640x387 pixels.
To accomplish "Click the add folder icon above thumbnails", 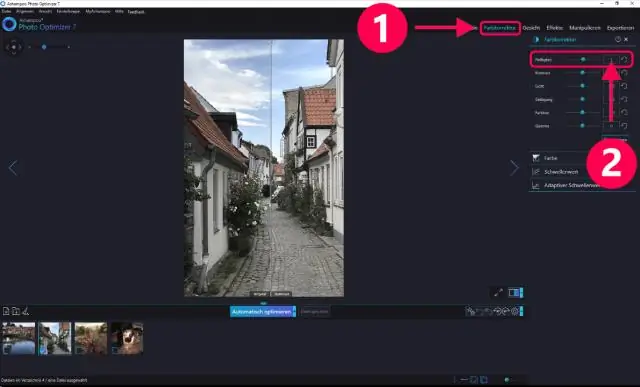I will point(16,311).
